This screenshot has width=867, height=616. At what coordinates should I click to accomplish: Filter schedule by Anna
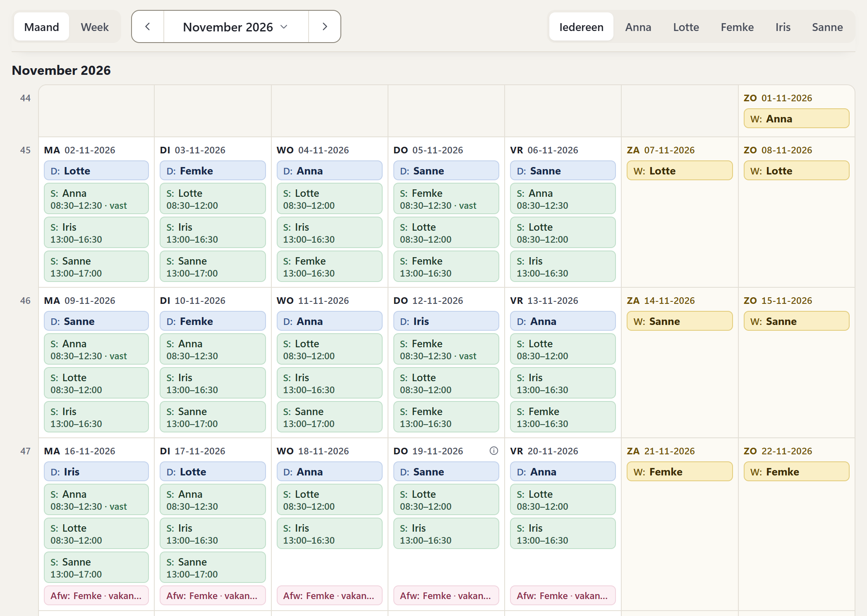pyautogui.click(x=638, y=27)
